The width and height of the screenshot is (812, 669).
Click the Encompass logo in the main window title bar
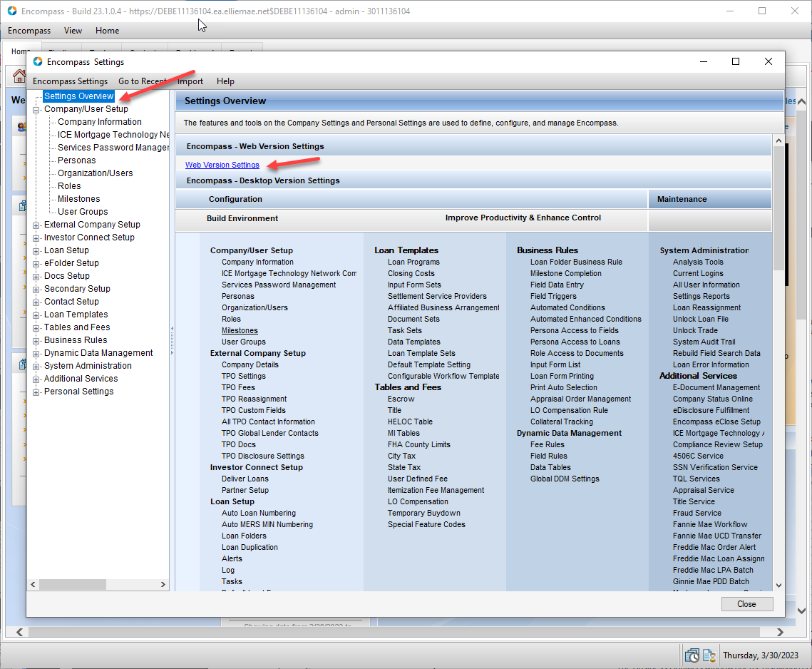(12, 11)
